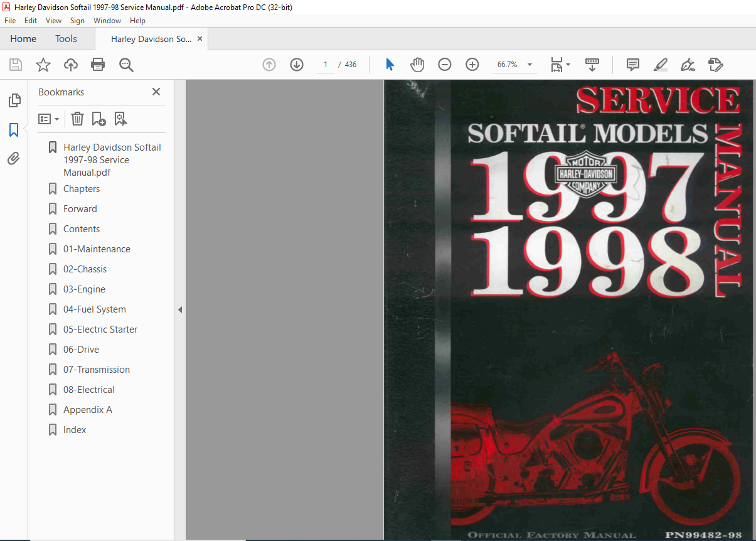Open the Edit menu

click(x=31, y=21)
